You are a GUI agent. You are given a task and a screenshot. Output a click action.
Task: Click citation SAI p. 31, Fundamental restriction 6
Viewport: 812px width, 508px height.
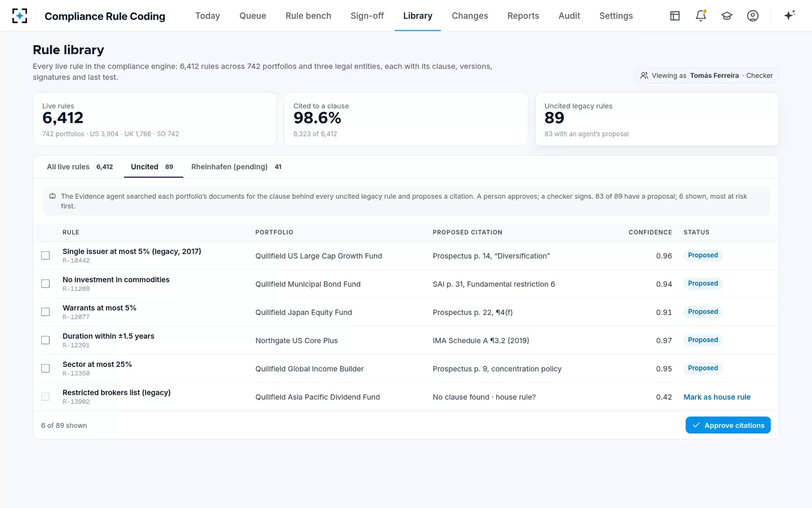click(x=493, y=284)
